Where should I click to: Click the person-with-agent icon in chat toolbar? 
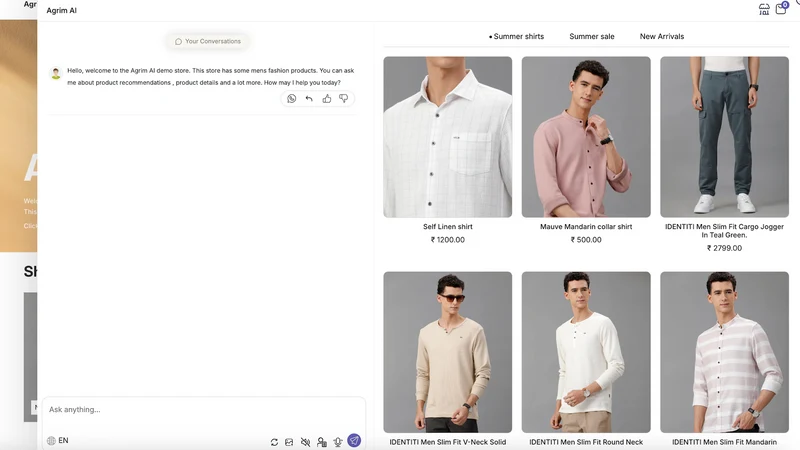click(x=321, y=442)
